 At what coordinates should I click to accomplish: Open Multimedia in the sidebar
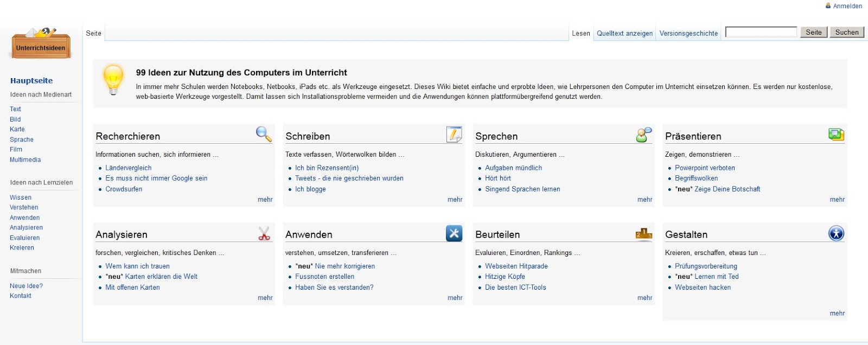pyautogui.click(x=25, y=160)
